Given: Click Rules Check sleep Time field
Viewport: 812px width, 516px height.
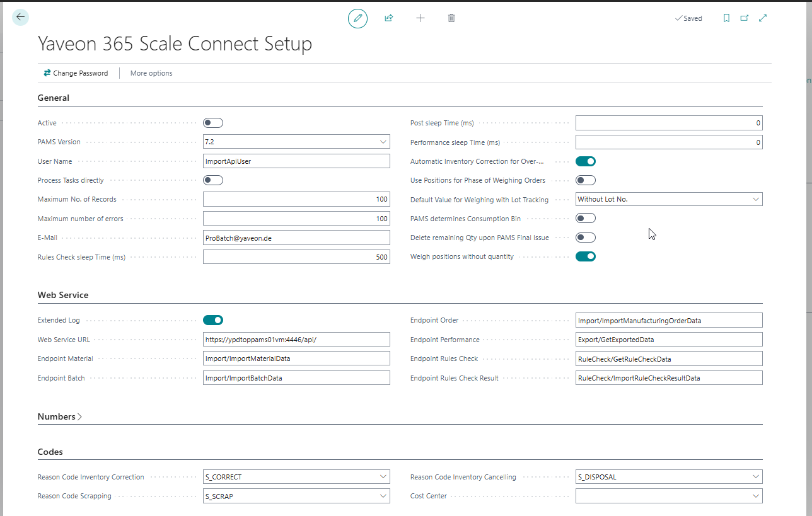Looking at the screenshot, I should pos(296,256).
